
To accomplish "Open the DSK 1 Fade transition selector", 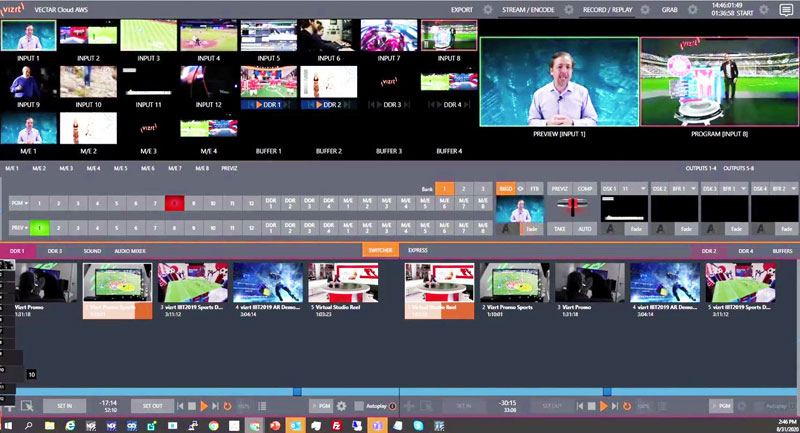I will point(636,229).
